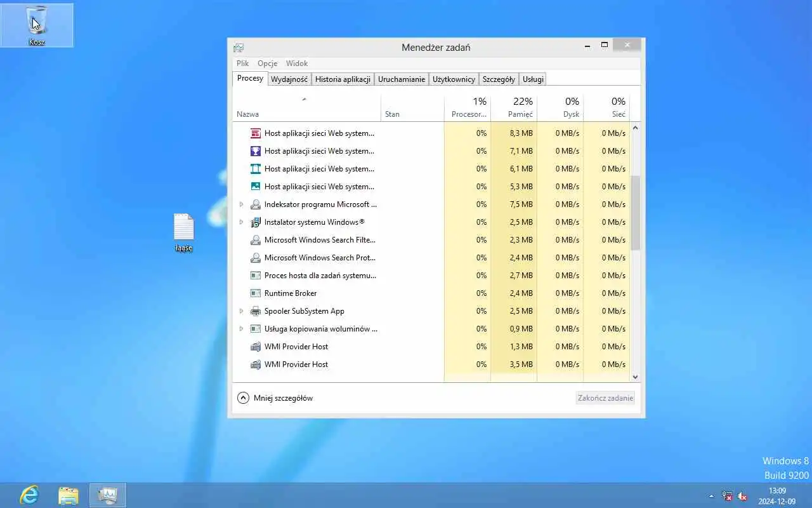Switch to the Uruchamianie tab
Viewport: 812px width, 508px height.
pos(402,79)
